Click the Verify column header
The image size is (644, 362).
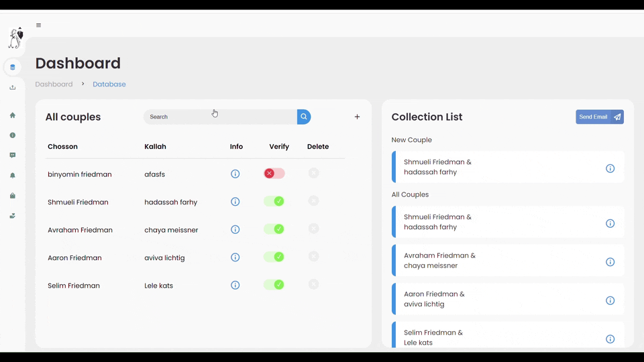279,147
